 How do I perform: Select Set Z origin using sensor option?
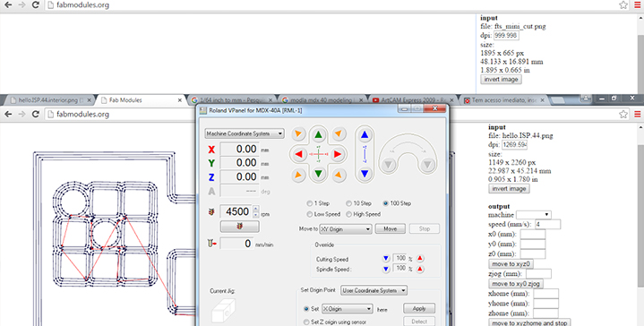pos(306,322)
